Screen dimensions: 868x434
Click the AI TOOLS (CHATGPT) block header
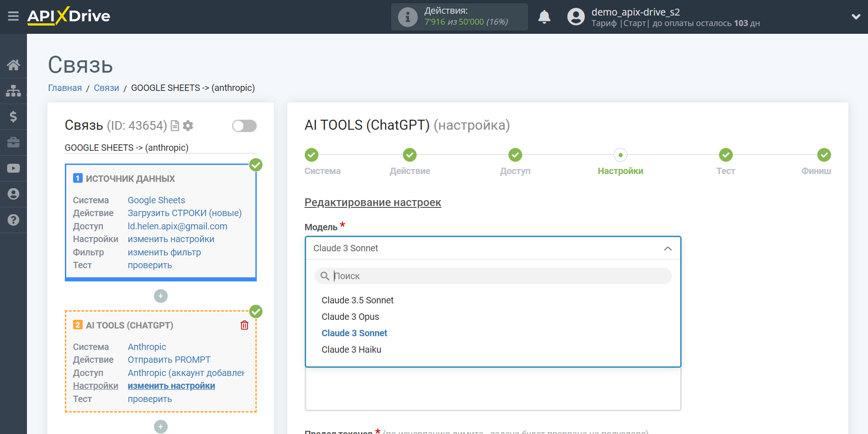tap(130, 325)
